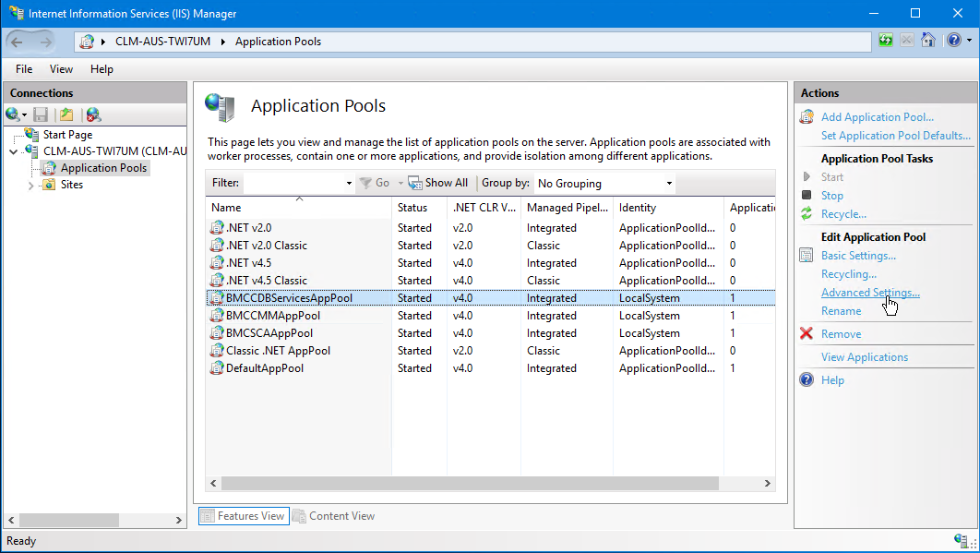Click the Delete Connection icon in Connections toolbar
Viewport: 980px width, 553px height.
click(94, 114)
